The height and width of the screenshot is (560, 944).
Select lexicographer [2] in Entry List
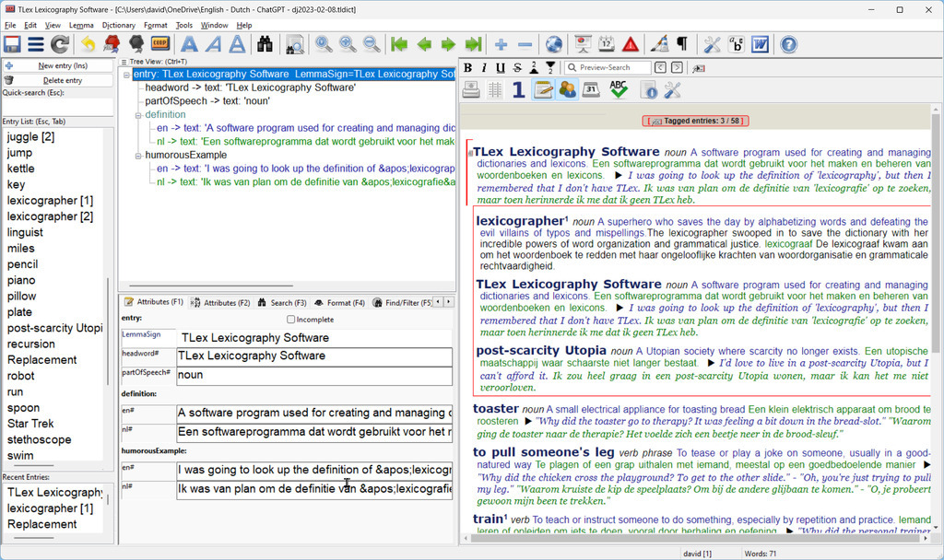point(50,216)
